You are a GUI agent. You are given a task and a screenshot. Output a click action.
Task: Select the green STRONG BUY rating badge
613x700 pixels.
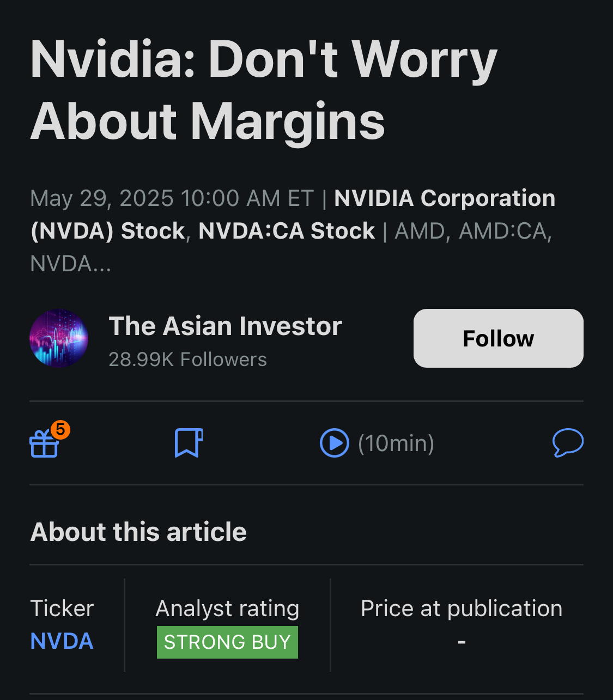(227, 642)
